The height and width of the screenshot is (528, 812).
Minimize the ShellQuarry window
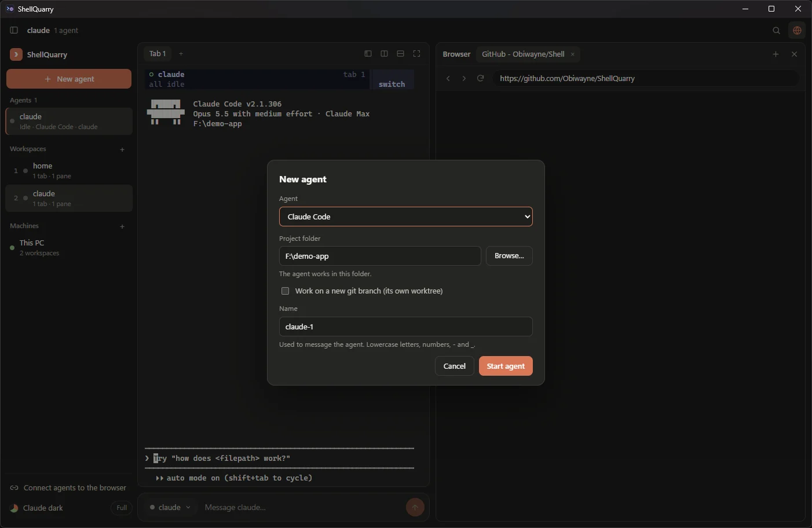(745, 9)
